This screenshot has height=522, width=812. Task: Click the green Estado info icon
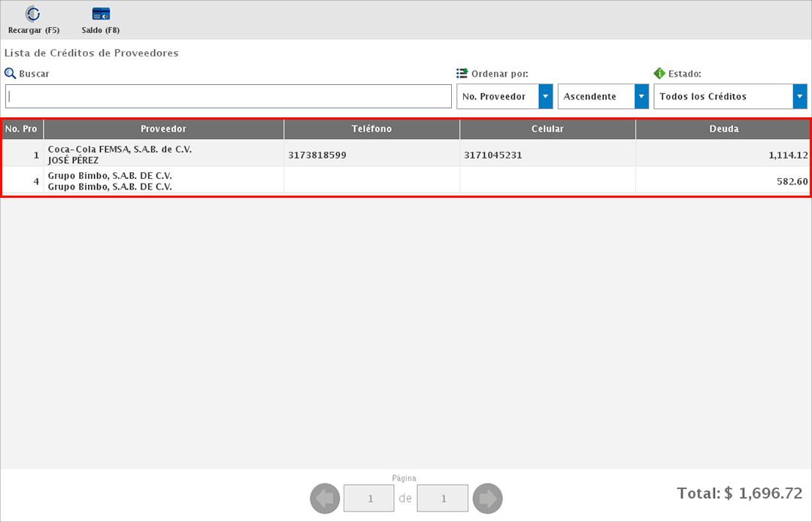(659, 74)
